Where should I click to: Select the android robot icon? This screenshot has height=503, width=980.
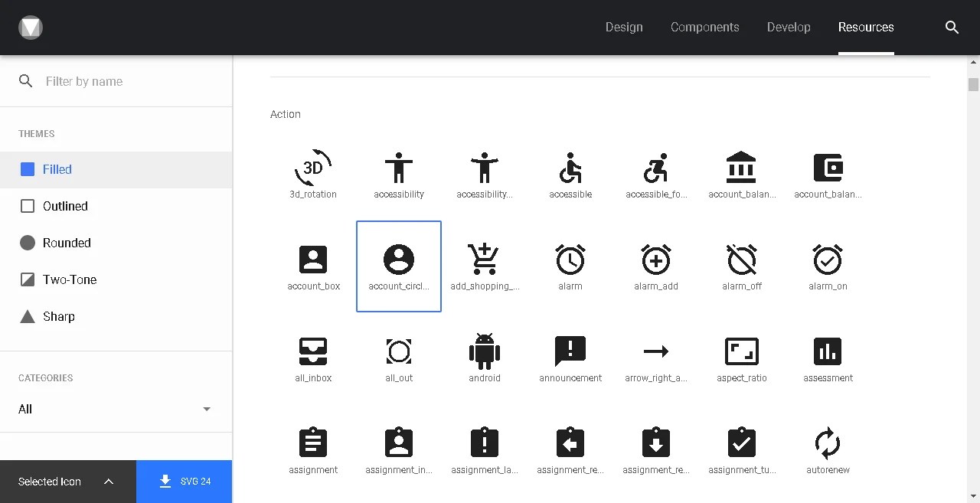click(485, 352)
